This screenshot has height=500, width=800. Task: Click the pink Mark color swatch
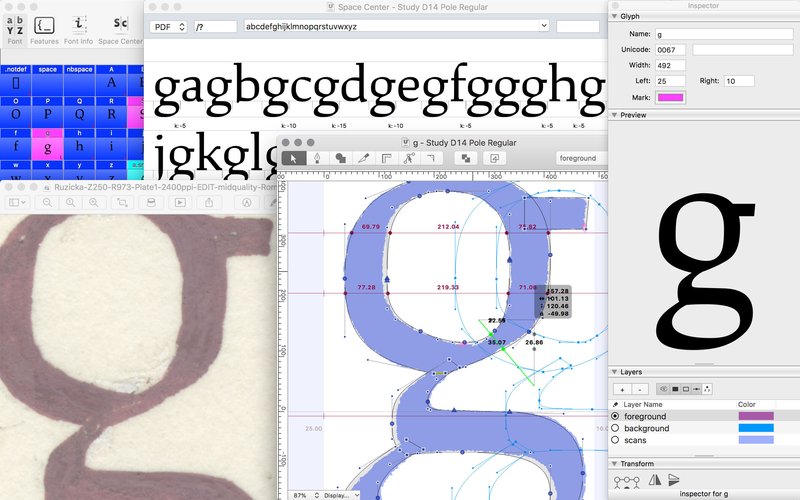coord(669,97)
